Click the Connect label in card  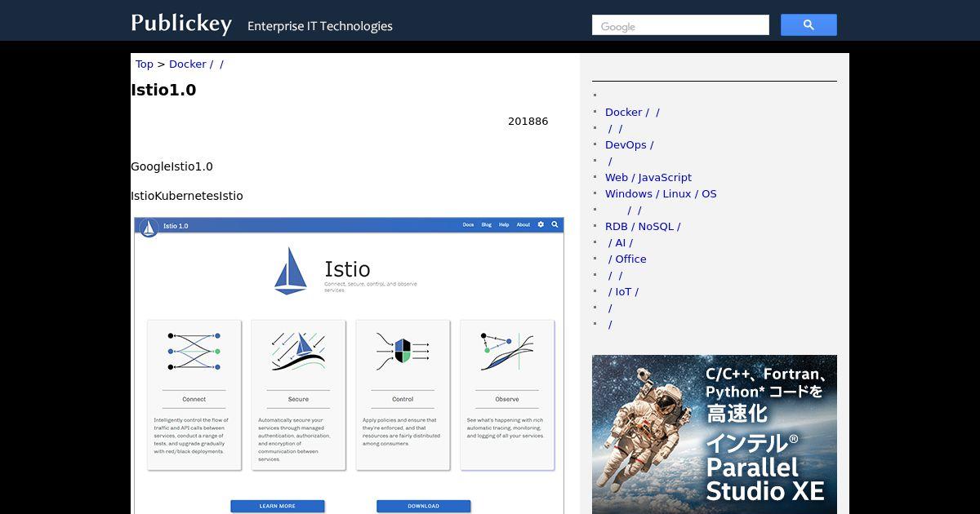click(x=194, y=399)
